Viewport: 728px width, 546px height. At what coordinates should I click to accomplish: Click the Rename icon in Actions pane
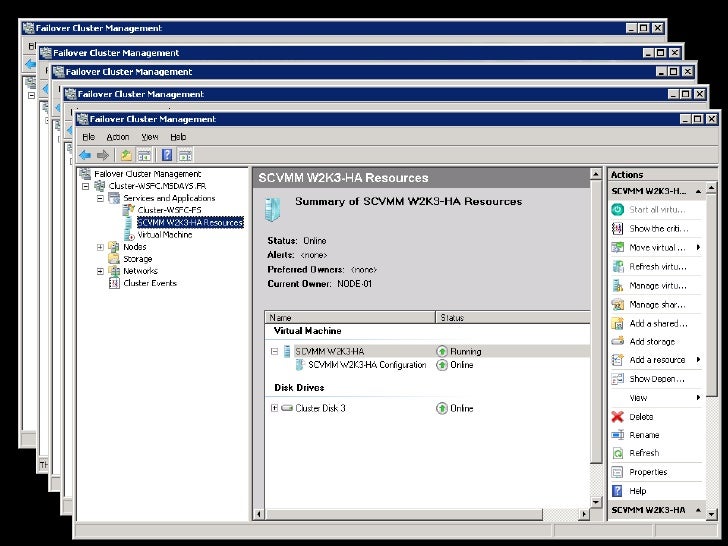click(x=618, y=435)
